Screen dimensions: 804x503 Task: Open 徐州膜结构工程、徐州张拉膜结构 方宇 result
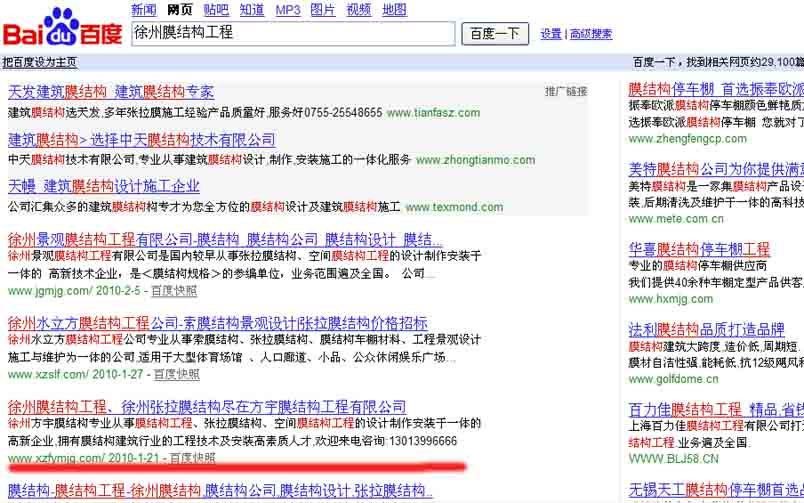[207, 407]
